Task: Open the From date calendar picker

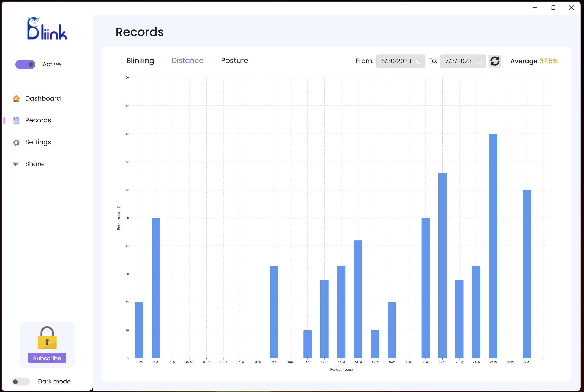Action: pyautogui.click(x=418, y=61)
